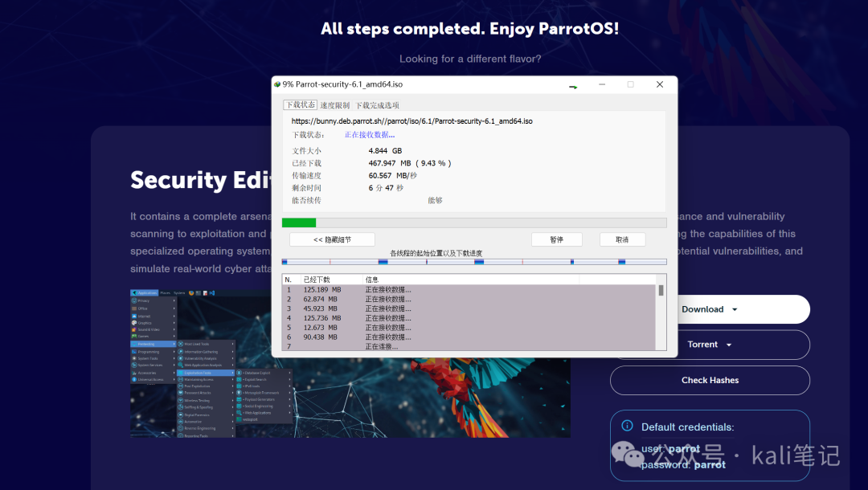868x490 pixels.
Task: Click the IDM icon in dialog title bar
Action: tap(277, 84)
